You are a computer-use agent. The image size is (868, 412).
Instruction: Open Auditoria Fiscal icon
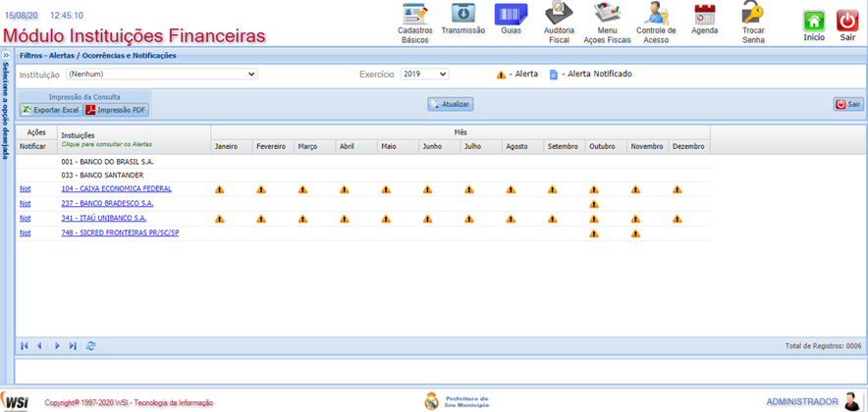click(559, 14)
